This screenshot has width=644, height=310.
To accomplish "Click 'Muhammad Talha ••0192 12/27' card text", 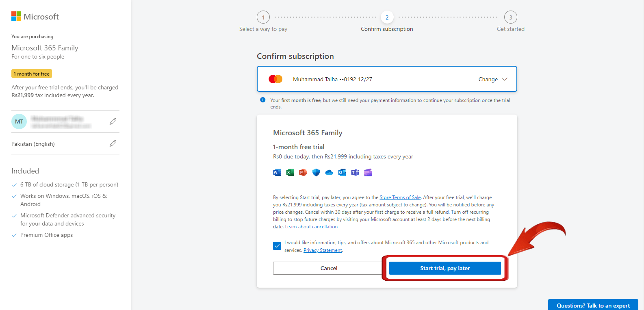I will [x=332, y=79].
